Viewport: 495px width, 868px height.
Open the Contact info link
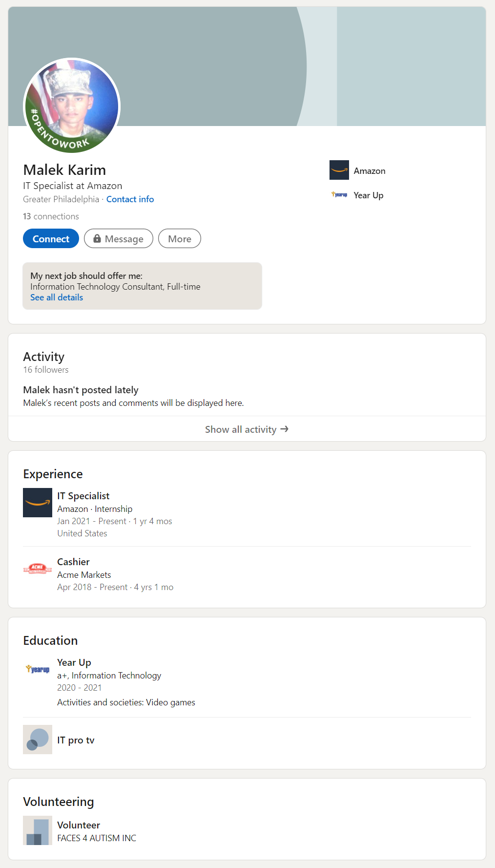point(130,199)
